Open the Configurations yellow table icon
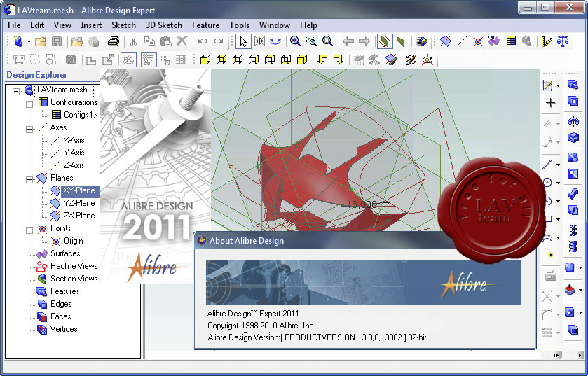The height and width of the screenshot is (376, 588). point(511,41)
